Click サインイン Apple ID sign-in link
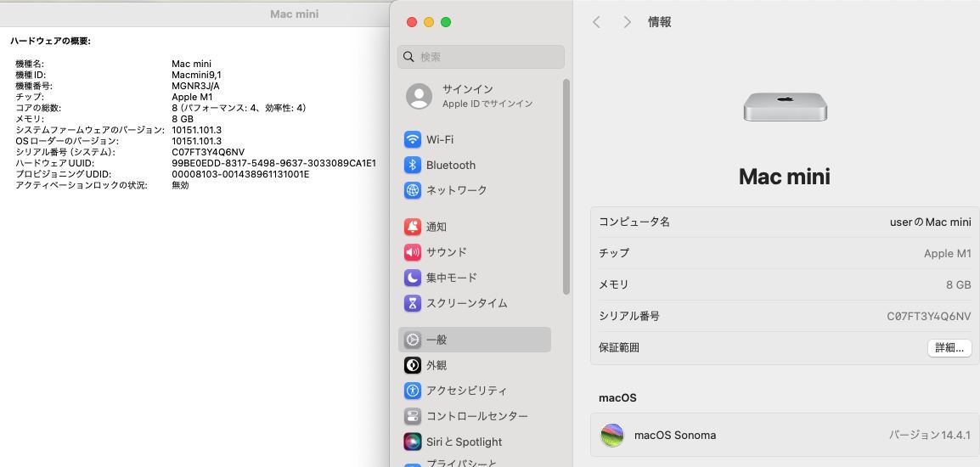The height and width of the screenshot is (467, 980). (x=487, y=96)
